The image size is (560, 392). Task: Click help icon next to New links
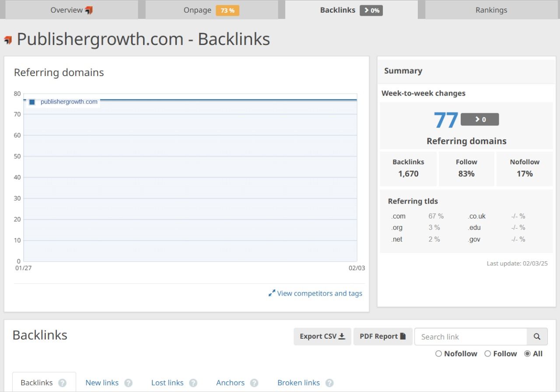[x=128, y=383]
